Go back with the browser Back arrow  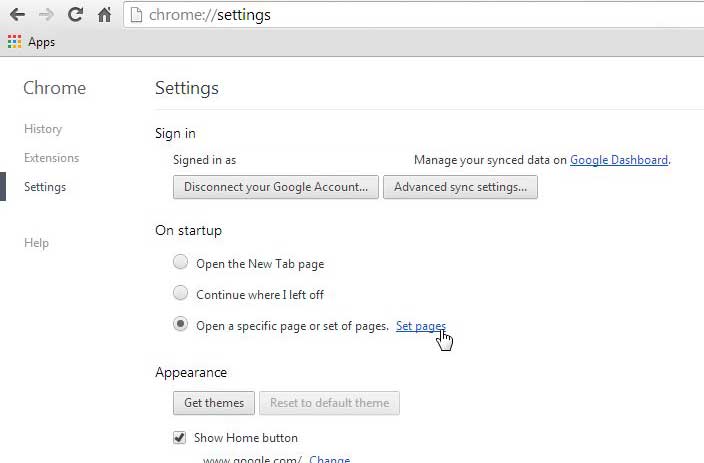coord(17,14)
